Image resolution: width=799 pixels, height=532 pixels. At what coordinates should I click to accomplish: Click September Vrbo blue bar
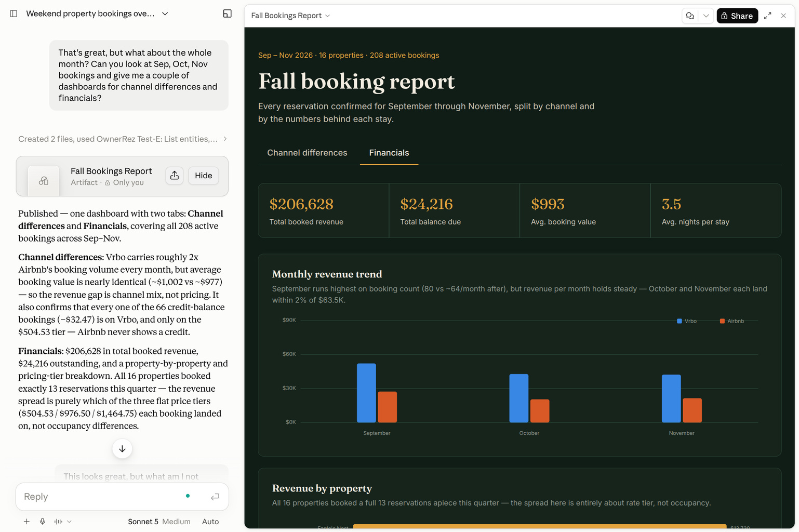(366, 393)
